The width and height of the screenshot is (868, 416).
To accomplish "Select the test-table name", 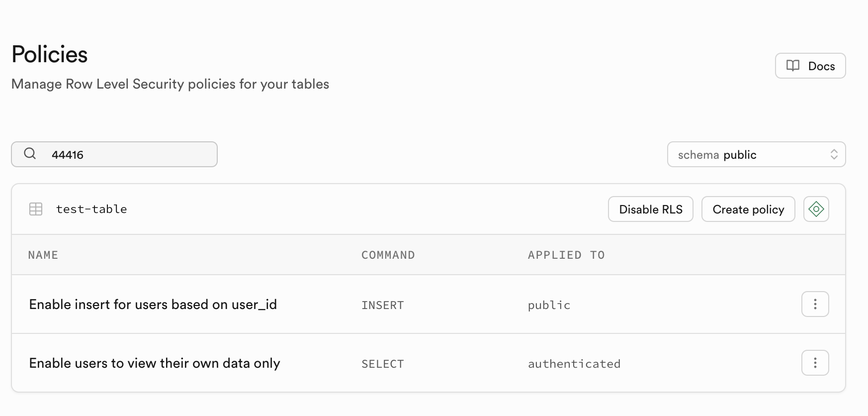I will pyautogui.click(x=91, y=209).
